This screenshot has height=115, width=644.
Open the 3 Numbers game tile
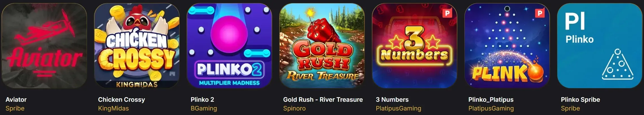414,46
